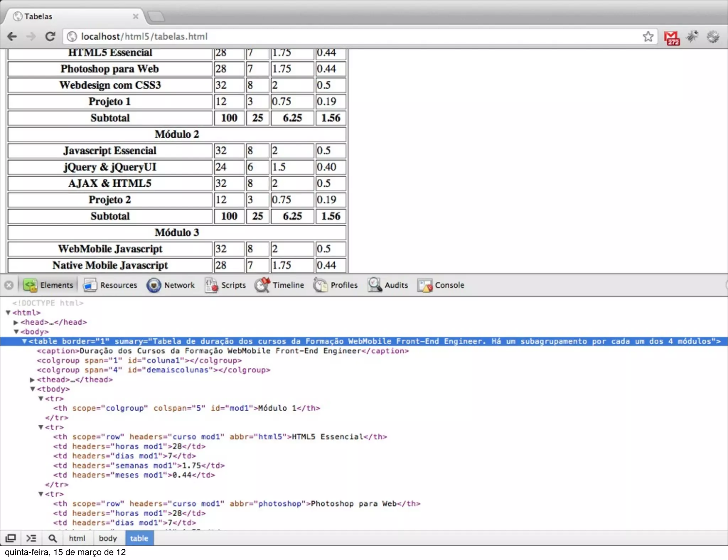Viewport: 728px width, 560px height.
Task: Toggle the console drawer button
Action: pos(31,538)
